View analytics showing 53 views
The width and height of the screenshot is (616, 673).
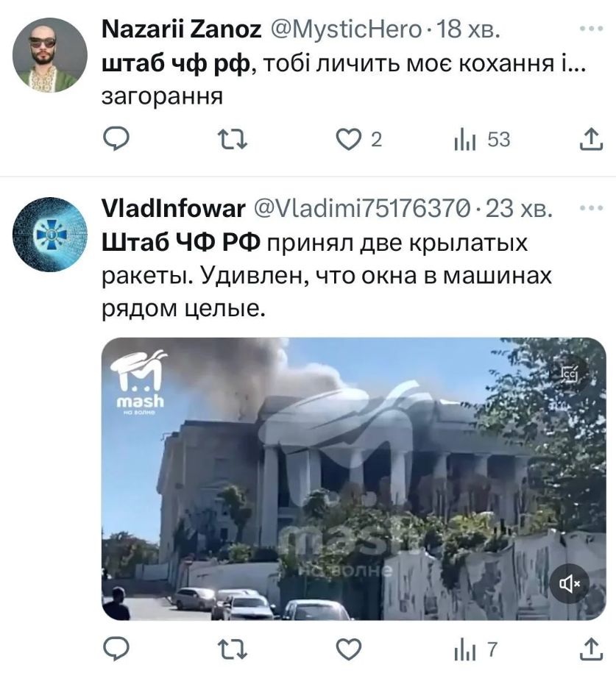click(x=482, y=140)
